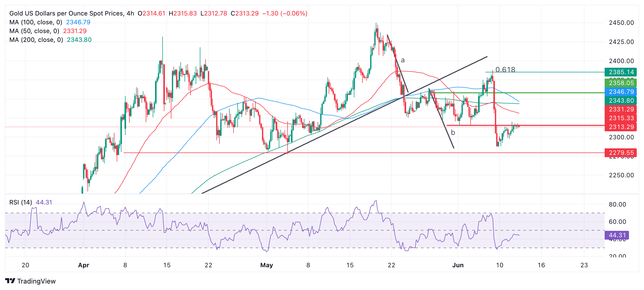644x290 pixels.
Task: Click the red 2331.29 price tag
Action: (x=621, y=109)
